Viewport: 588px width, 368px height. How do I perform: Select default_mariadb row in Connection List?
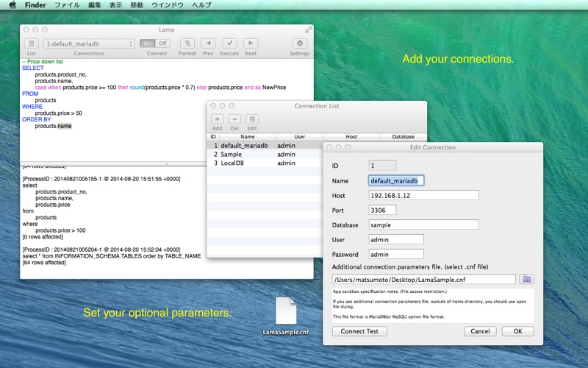265,145
